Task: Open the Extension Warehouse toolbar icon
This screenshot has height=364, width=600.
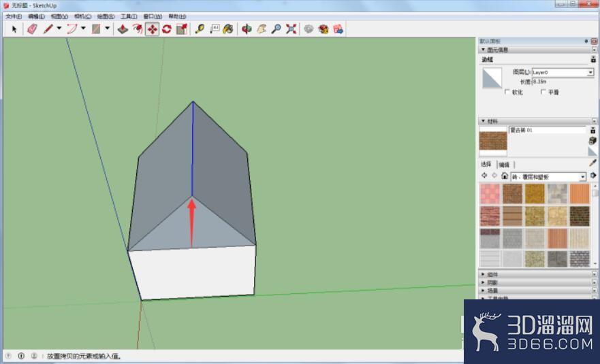Action: (x=323, y=29)
